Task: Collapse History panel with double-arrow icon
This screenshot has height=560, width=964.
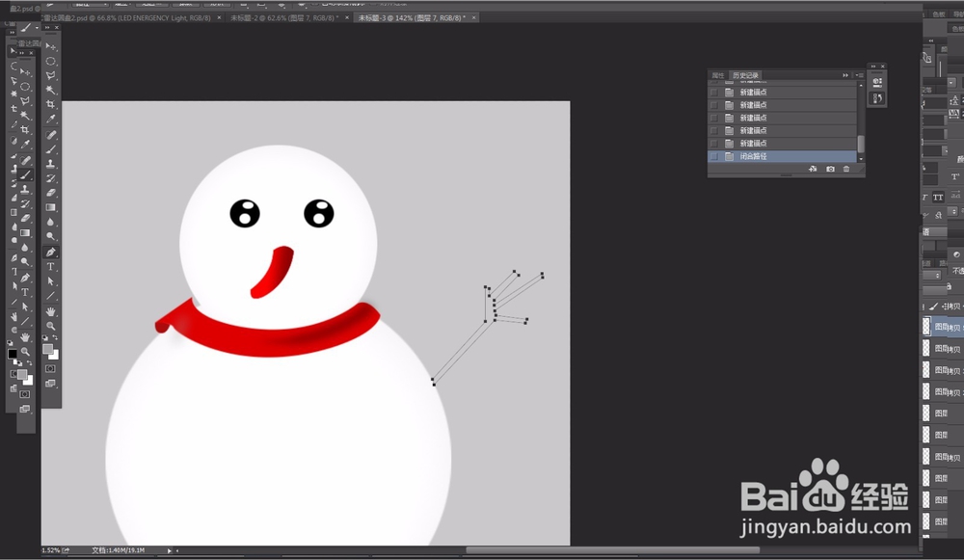Action: 845,75
